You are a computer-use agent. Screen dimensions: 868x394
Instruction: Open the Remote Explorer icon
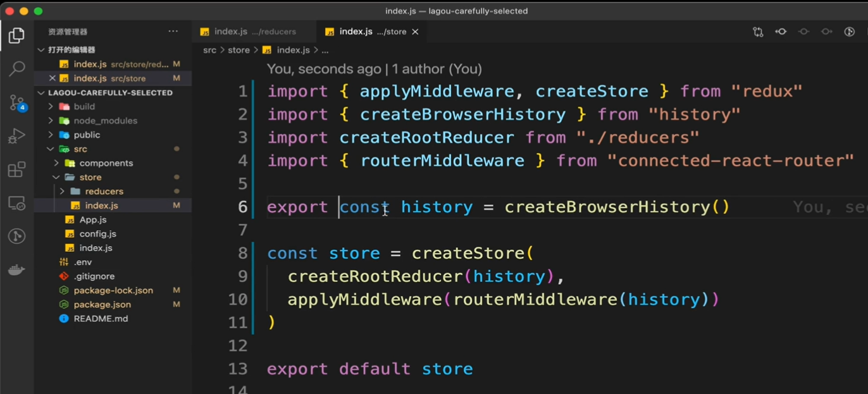pos(16,203)
